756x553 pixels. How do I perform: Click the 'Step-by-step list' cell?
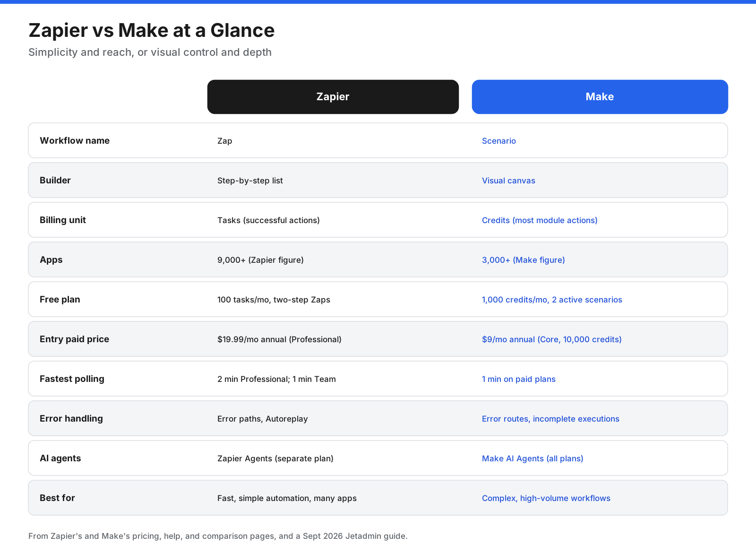pyautogui.click(x=250, y=181)
